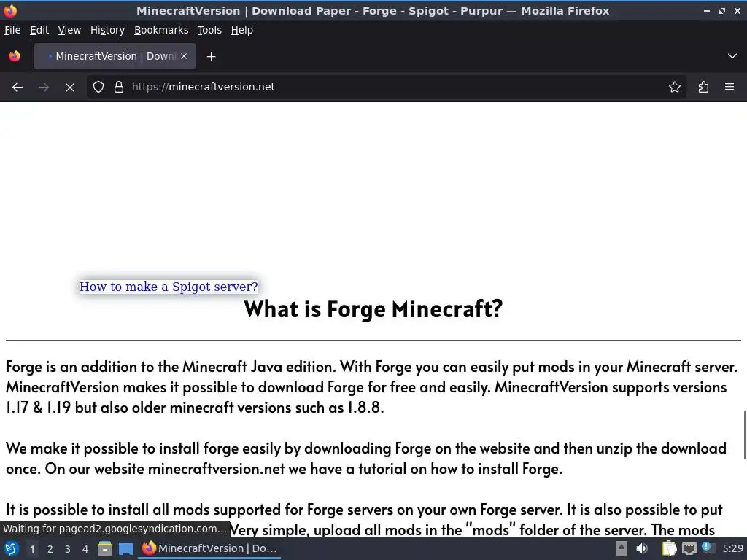Expand the list all tabs chevron
Viewport: 747px width, 560px height.
click(x=732, y=56)
